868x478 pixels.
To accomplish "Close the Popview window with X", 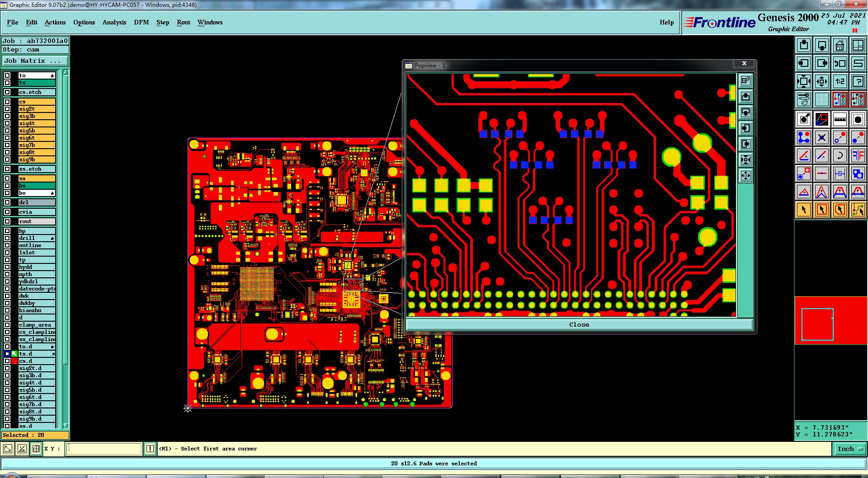I will [x=744, y=64].
